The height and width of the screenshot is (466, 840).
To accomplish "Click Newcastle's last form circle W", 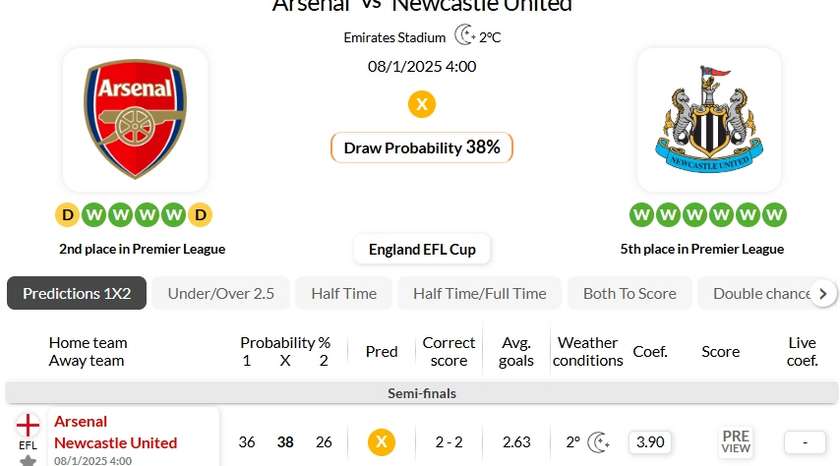I will point(774,214).
